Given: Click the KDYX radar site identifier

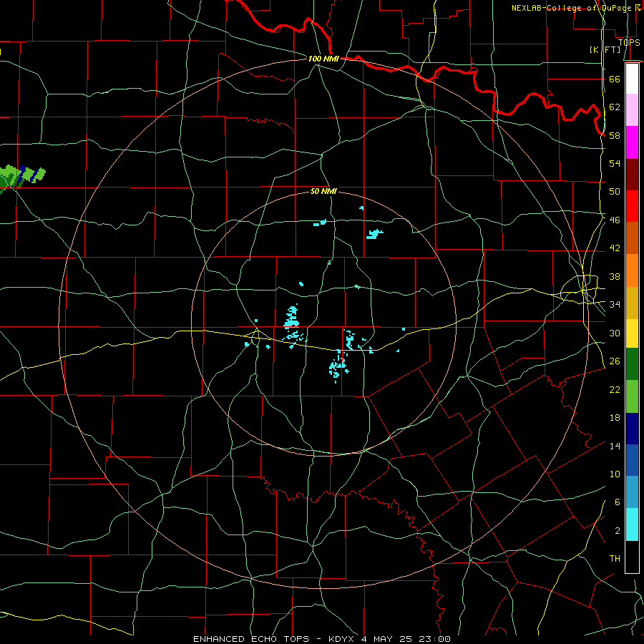Looking at the screenshot, I should point(343,639).
